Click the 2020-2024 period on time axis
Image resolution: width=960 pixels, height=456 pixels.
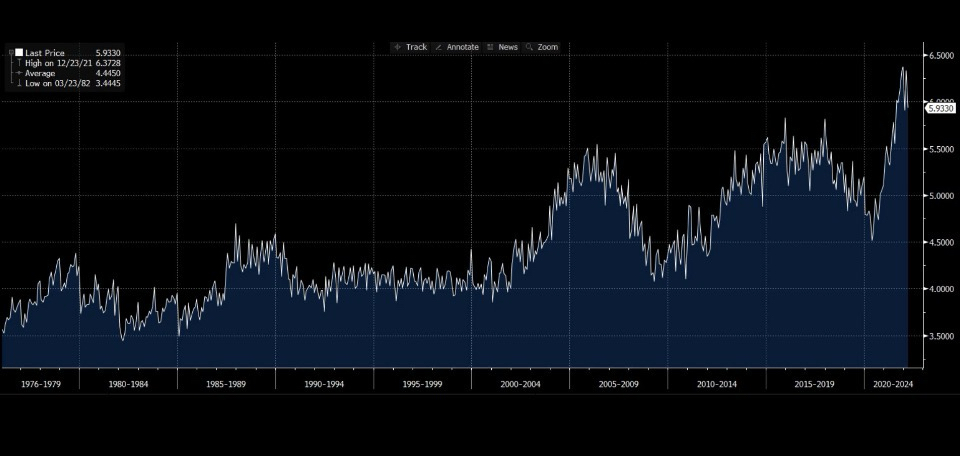[x=893, y=383]
